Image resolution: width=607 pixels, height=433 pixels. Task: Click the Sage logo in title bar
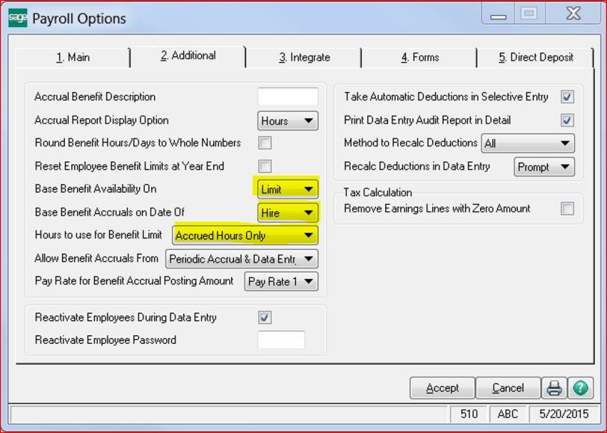point(17,17)
